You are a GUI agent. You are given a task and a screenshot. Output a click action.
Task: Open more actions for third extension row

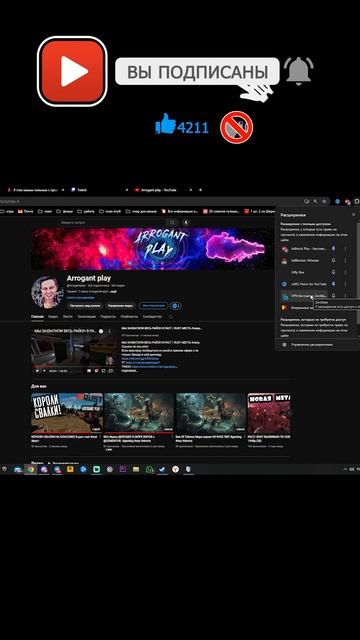(345, 272)
